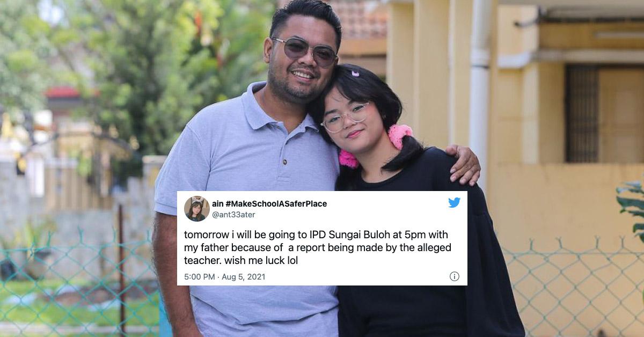Open the #MakeSchoolASaferPlace hashtag
Viewport: 644px width, 337px height.
point(276,204)
